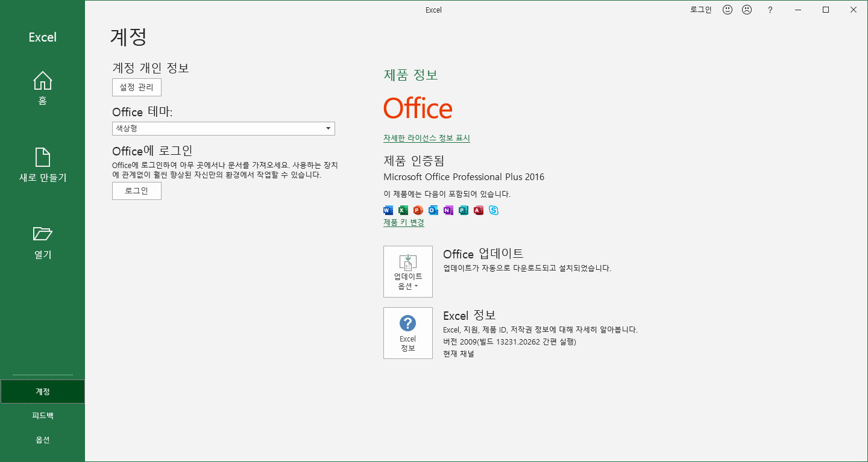Screen dimensions: 868x462
Task: Click the Skype product icon
Action: tap(494, 210)
